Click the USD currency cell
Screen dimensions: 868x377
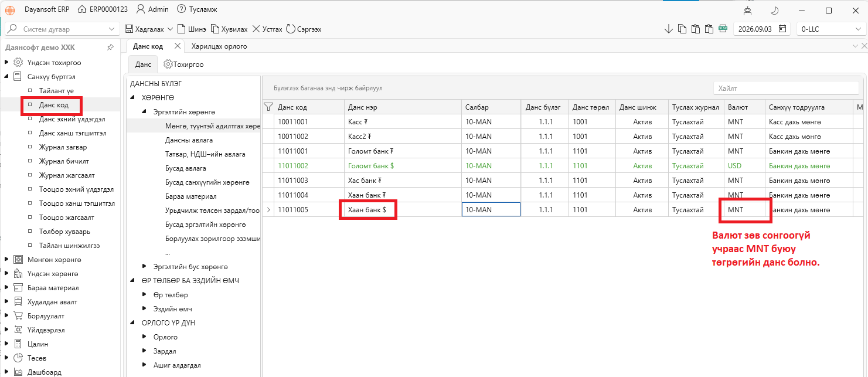[744, 165]
